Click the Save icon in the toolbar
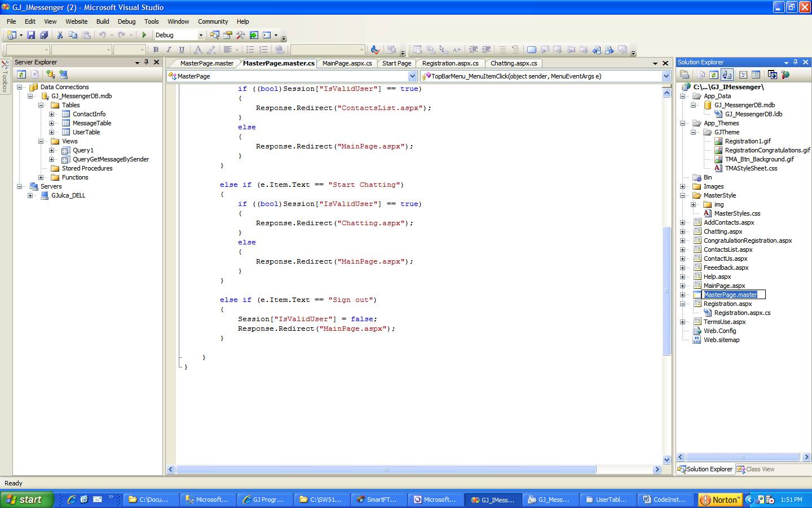This screenshot has width=812, height=508. point(31,35)
